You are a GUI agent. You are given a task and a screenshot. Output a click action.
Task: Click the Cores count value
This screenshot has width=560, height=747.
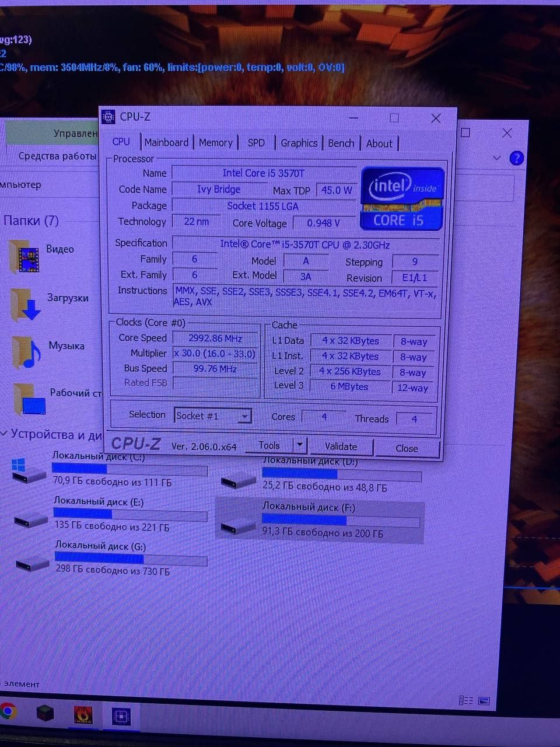[x=324, y=417]
